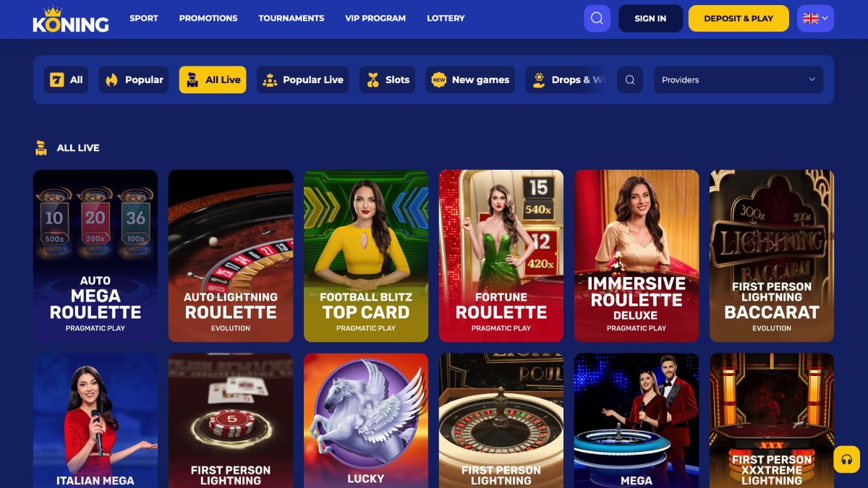Switch to the Popular Live tab

(x=303, y=80)
